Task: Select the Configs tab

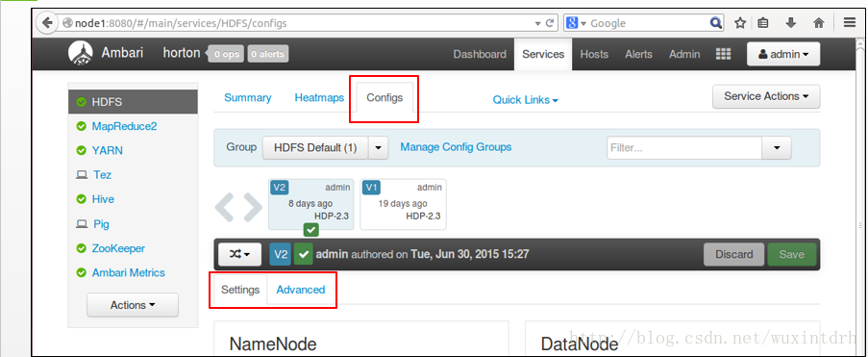Action: (x=384, y=97)
